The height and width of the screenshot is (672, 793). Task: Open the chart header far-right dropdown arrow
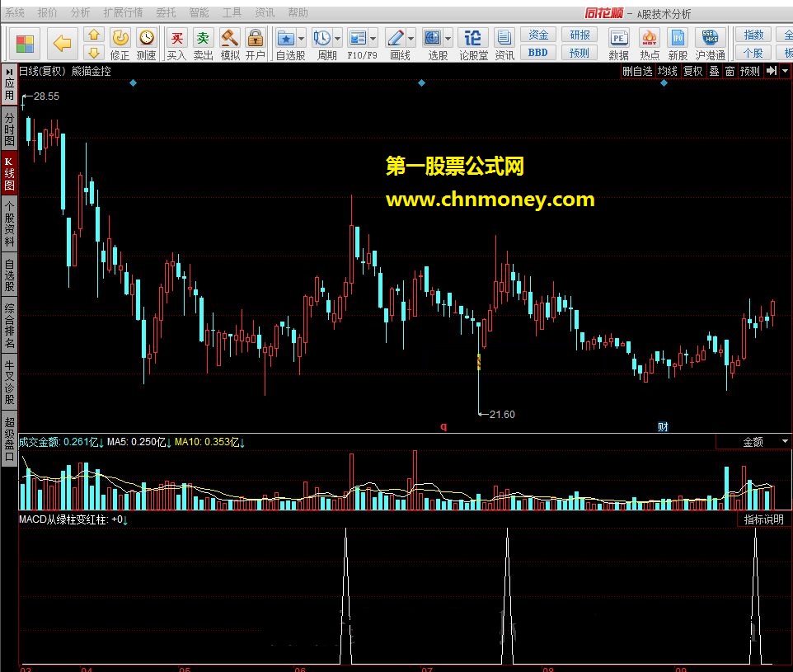click(785, 71)
